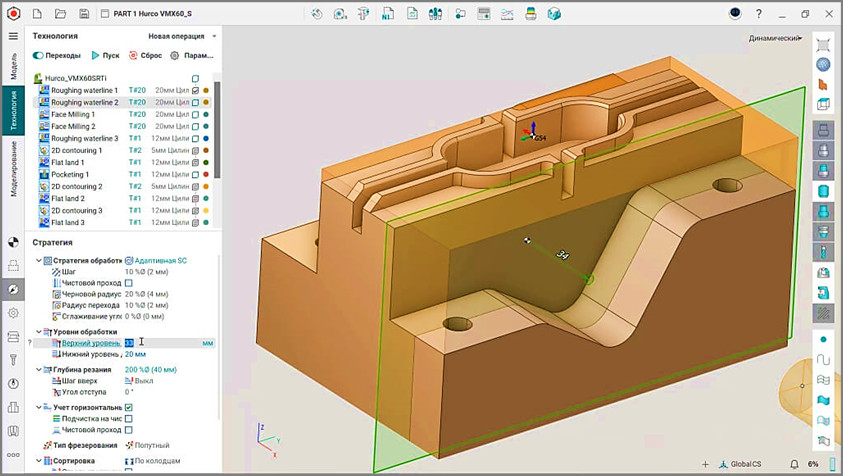
Task: Open the Парам... parameters button
Action: (x=192, y=55)
